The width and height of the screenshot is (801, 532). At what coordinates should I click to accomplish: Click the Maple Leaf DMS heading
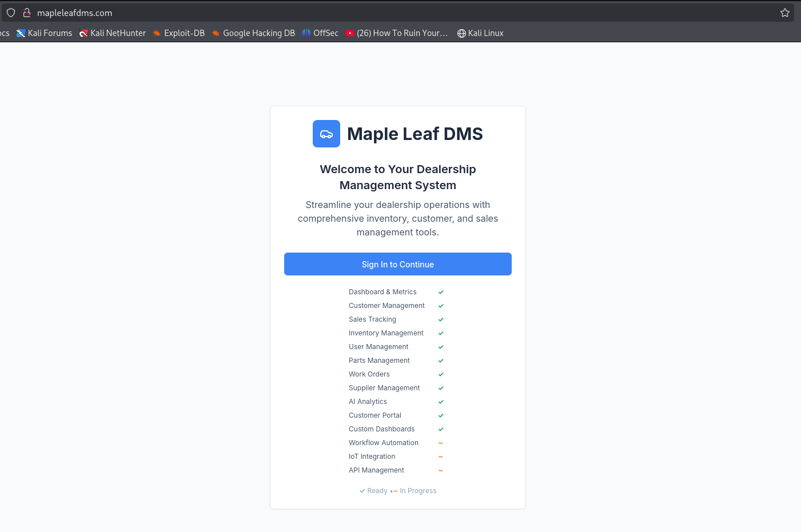coord(415,134)
